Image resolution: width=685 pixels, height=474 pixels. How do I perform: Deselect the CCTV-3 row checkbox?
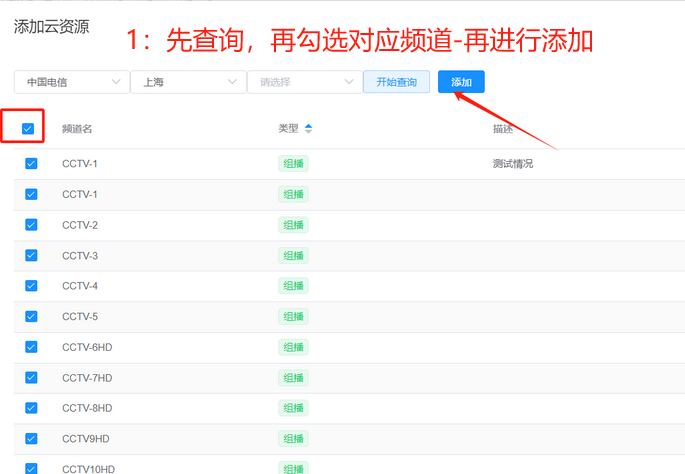tap(31, 255)
